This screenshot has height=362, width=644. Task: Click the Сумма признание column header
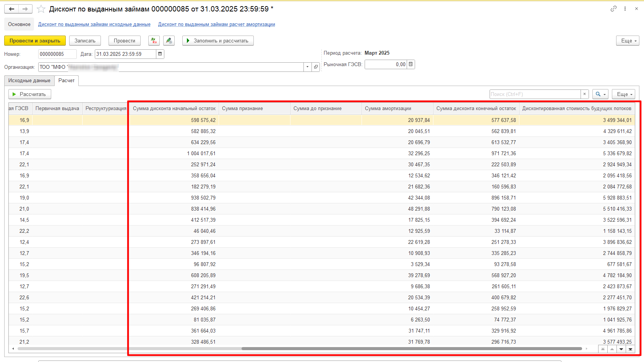(255, 109)
